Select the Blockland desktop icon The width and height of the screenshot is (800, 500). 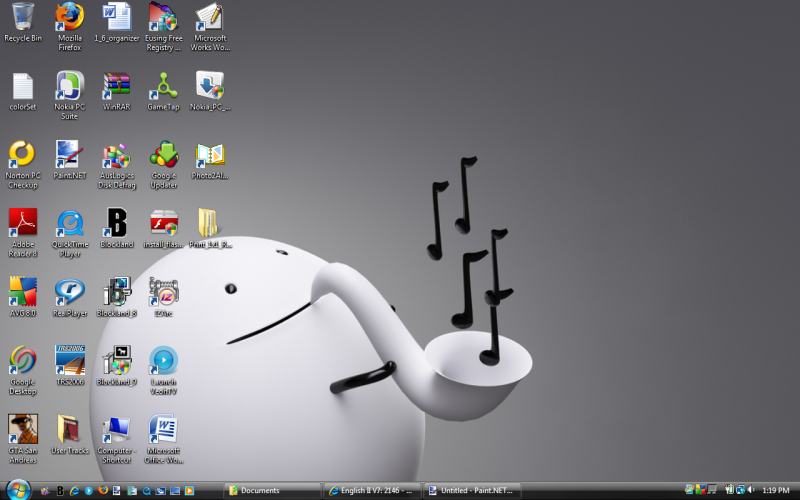point(117,229)
